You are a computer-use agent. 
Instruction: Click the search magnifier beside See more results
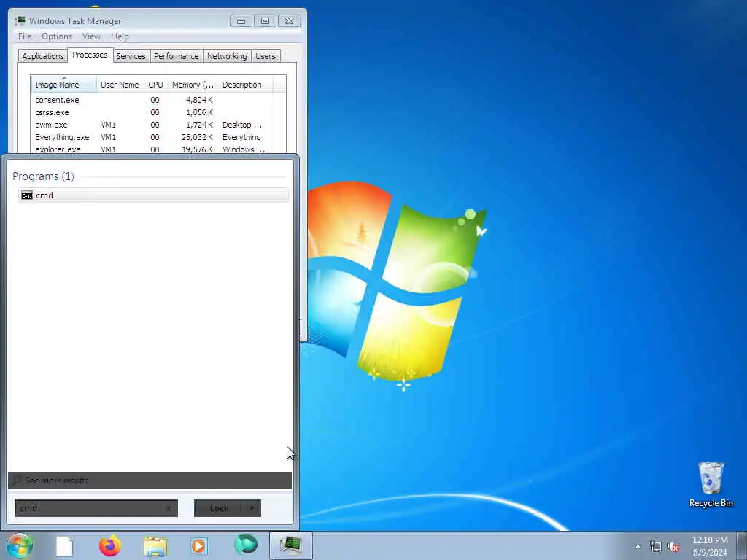pos(16,480)
